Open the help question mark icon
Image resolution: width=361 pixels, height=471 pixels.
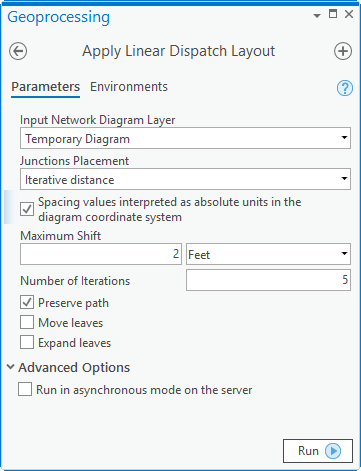(345, 88)
